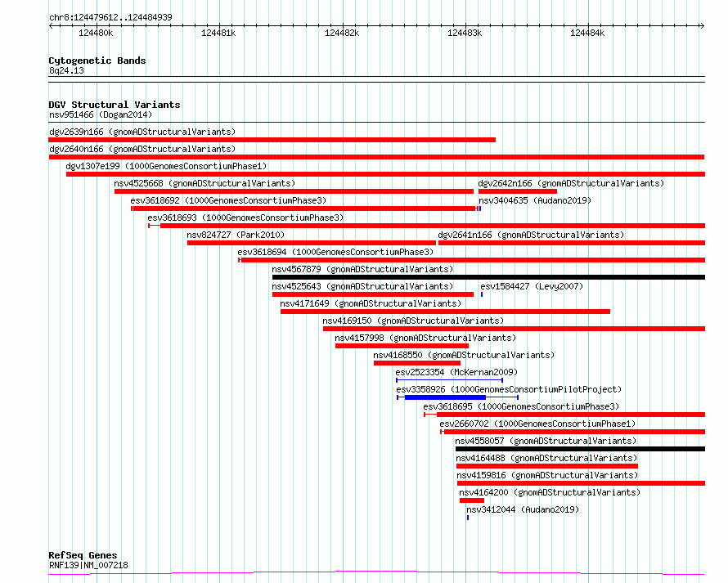
Task: Open the nsv4159816 variant label
Action: [x=547, y=475]
